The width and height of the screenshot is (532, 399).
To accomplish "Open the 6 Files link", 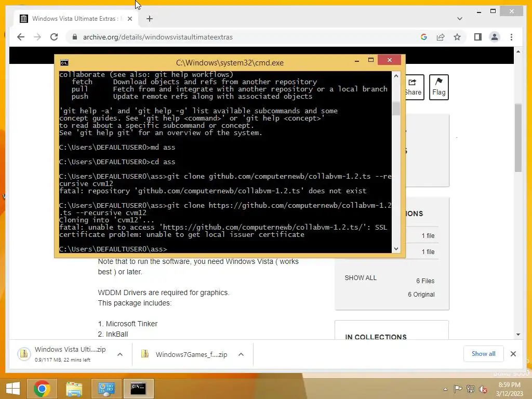I will [x=425, y=281].
